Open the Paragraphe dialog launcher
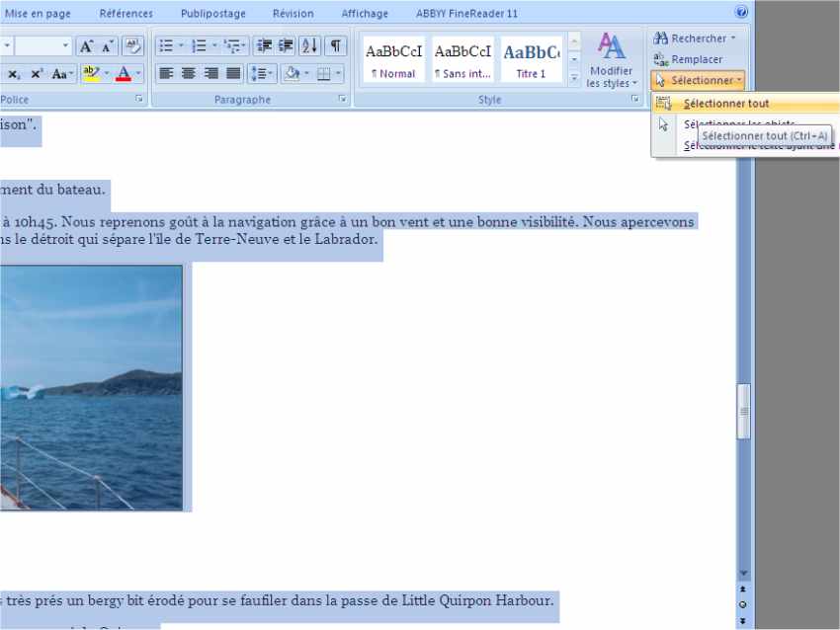Image resolution: width=840 pixels, height=630 pixels. pos(342,99)
